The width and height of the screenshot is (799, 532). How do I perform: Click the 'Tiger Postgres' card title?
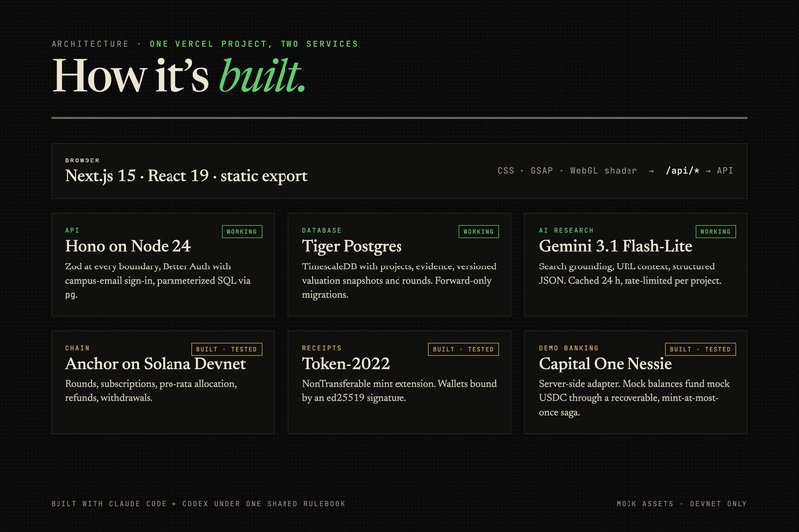(x=352, y=246)
